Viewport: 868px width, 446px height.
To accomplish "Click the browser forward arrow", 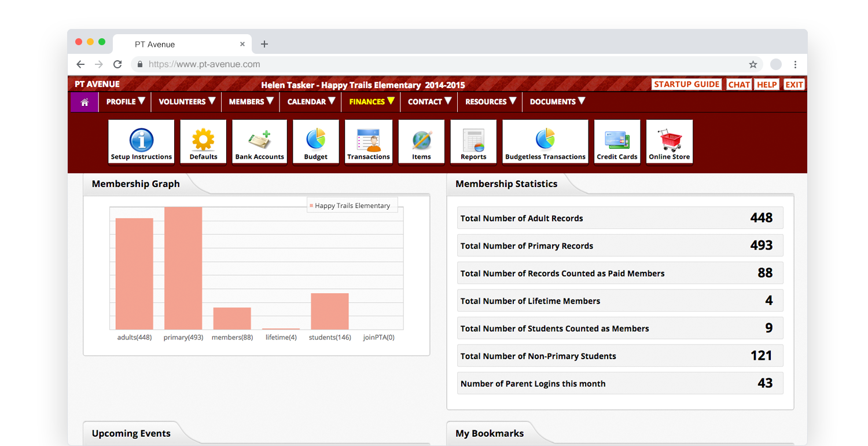I will pos(99,64).
